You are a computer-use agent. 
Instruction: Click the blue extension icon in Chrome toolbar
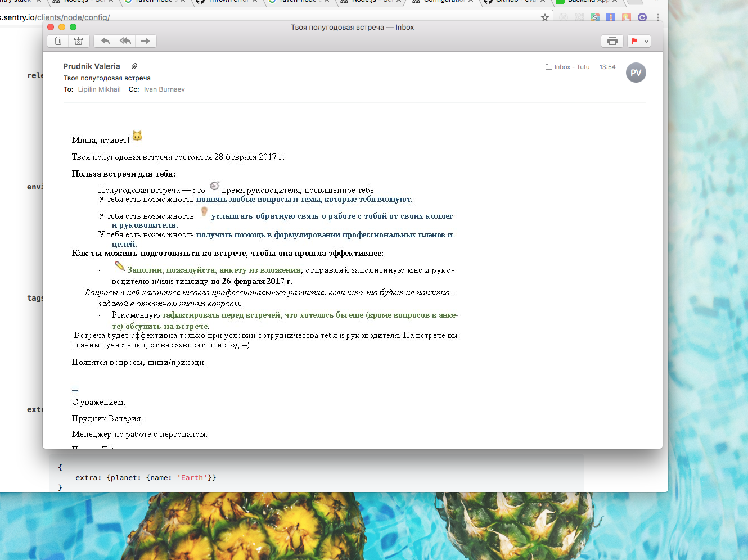[611, 17]
